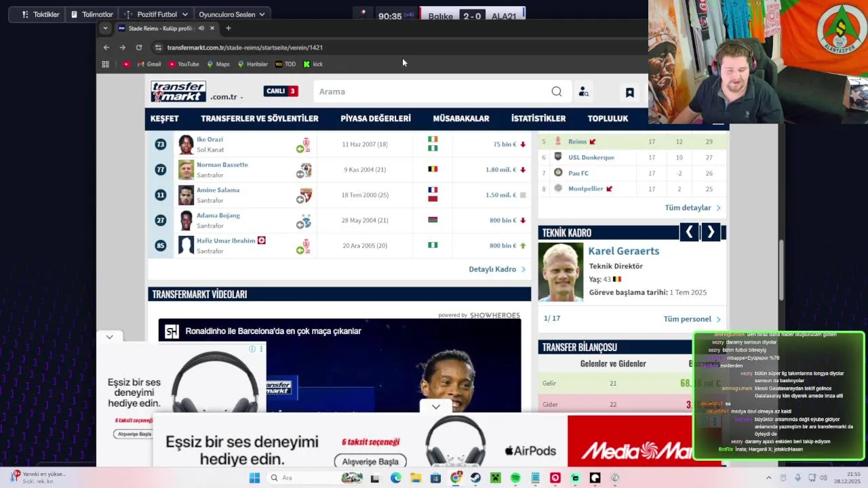This screenshot has height=488, width=868.
Task: Open USL Dunkerque in league table
Action: point(591,157)
